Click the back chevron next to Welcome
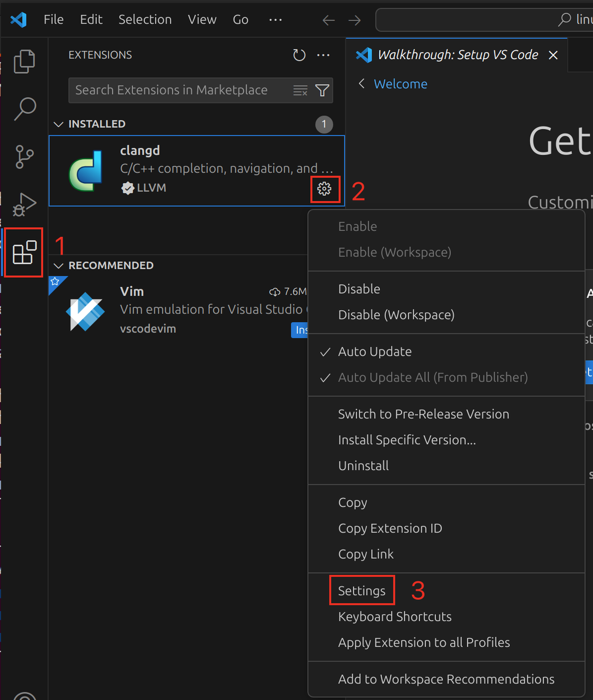 361,83
